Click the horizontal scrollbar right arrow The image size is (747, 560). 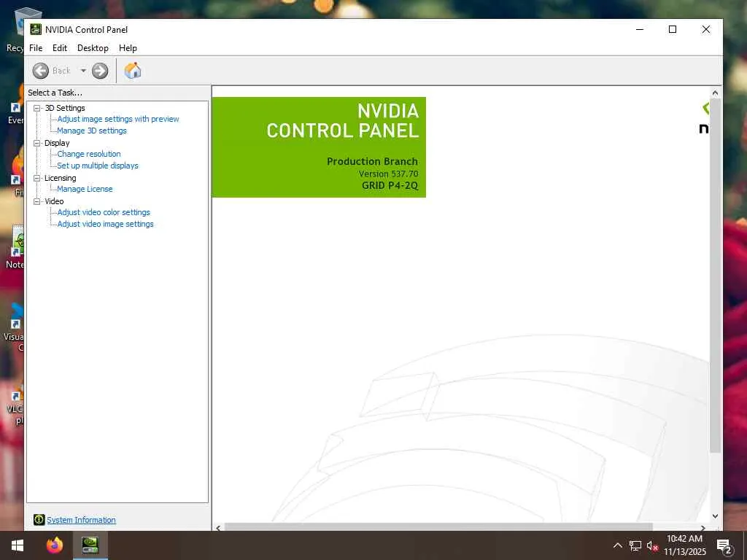[x=703, y=528]
